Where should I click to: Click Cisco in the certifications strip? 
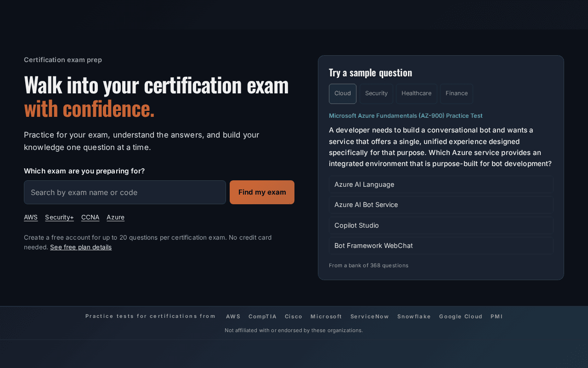click(x=294, y=316)
